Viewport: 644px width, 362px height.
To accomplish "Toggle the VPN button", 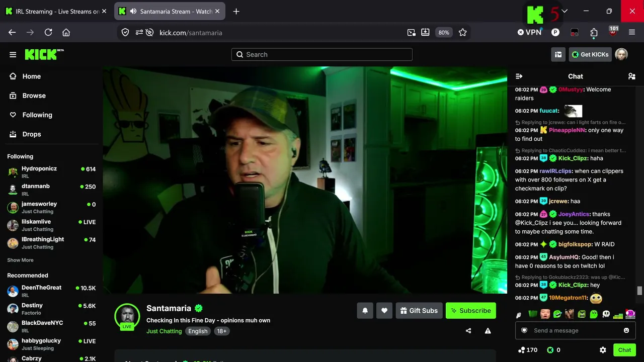I will tap(529, 32).
